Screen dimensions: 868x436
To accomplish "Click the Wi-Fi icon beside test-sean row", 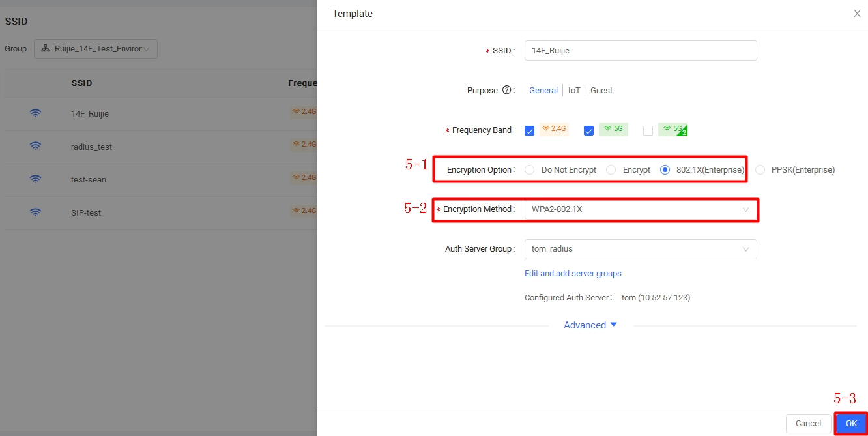I will click(x=36, y=179).
